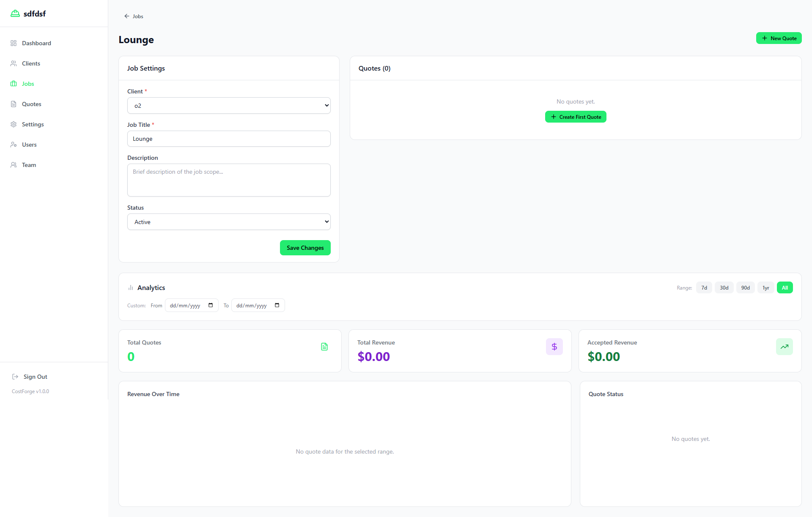Open the Client dropdown showing o2
The width and height of the screenshot is (812, 517).
pyautogui.click(x=229, y=106)
